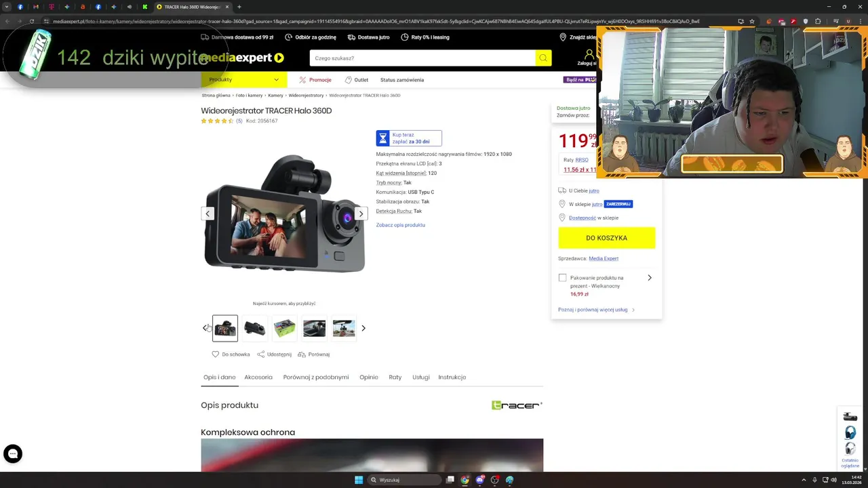Open the Chrome three-dot menu

[x=859, y=21]
